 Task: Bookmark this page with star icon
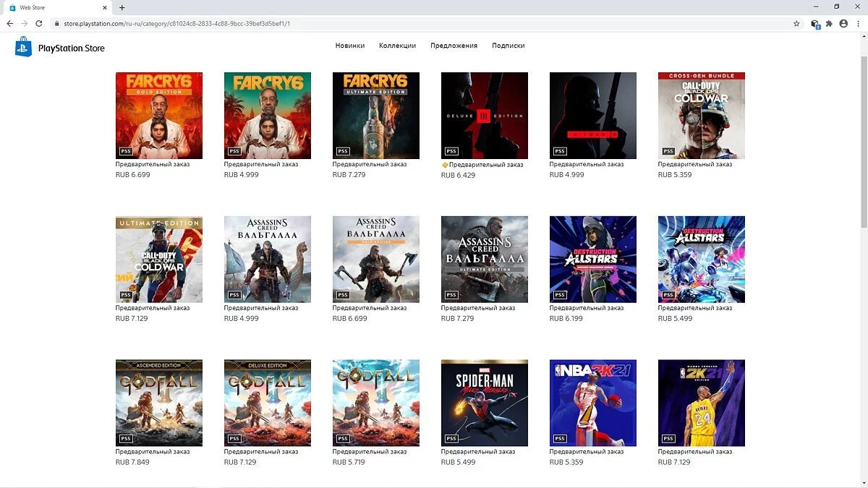point(796,23)
